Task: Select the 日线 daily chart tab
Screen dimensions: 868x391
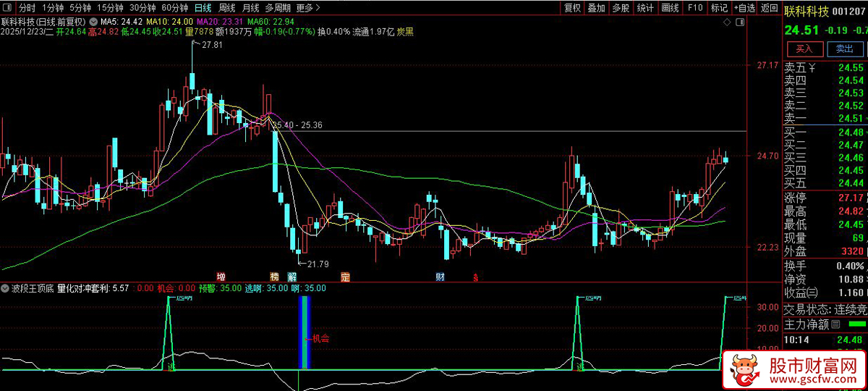Action: [203, 8]
